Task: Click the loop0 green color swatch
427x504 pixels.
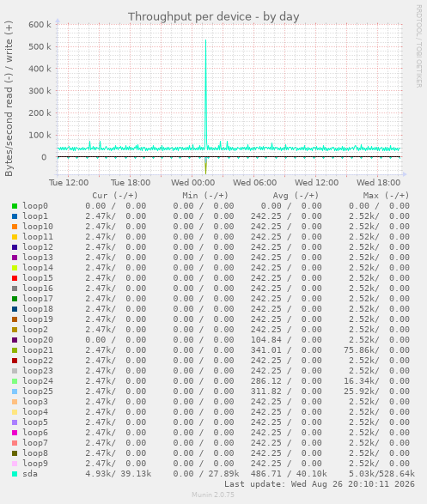Action: [x=15, y=206]
